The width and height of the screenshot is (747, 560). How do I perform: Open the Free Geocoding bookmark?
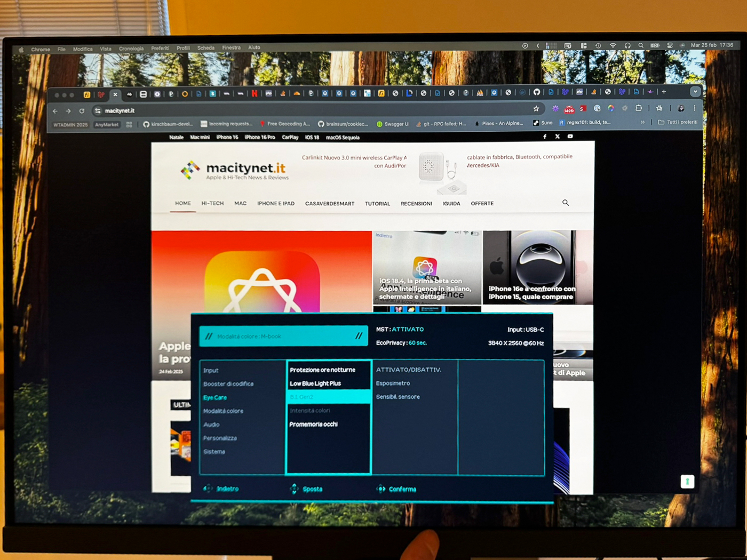point(285,124)
